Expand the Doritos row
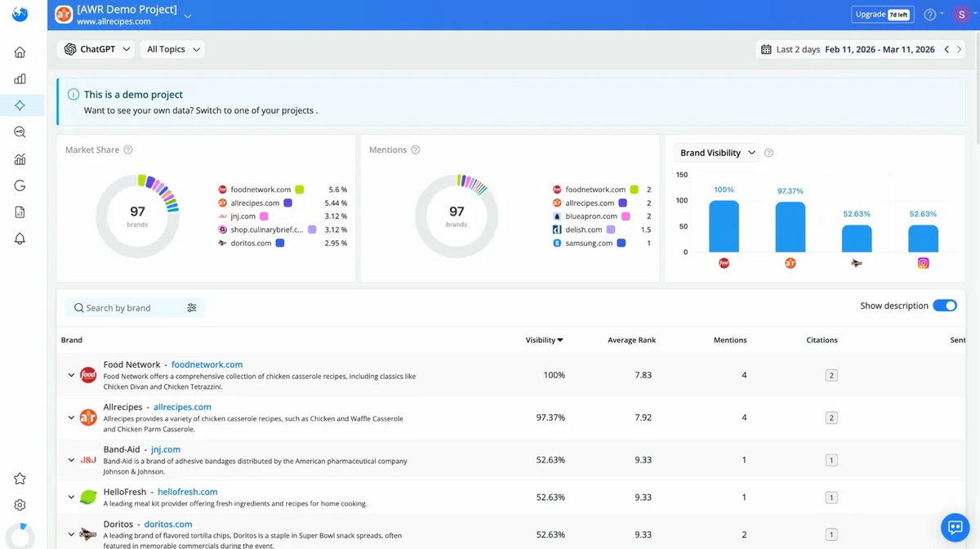The height and width of the screenshot is (549, 980). [71, 535]
